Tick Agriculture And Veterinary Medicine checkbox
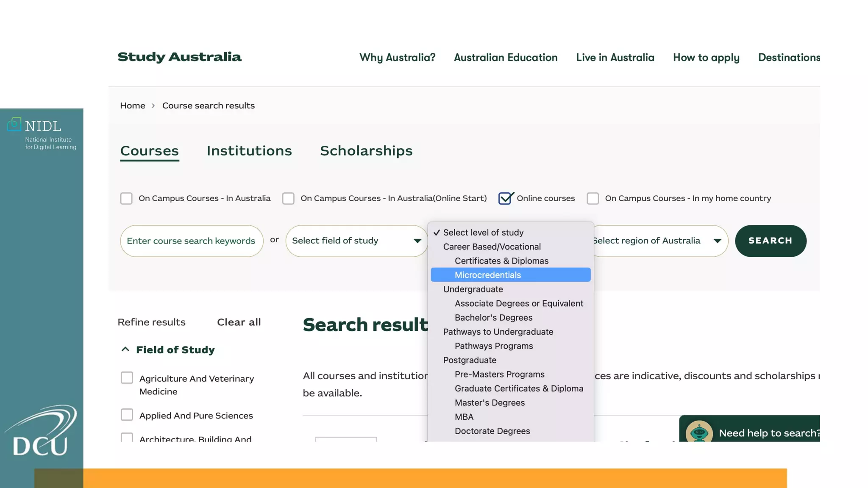868x488 pixels. (127, 378)
